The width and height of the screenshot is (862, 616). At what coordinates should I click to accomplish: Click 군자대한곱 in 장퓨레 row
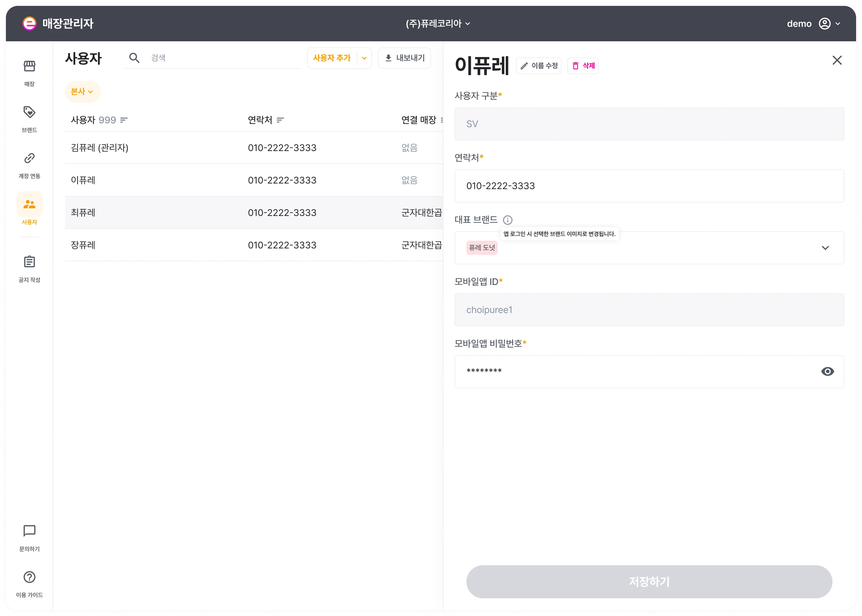(422, 245)
